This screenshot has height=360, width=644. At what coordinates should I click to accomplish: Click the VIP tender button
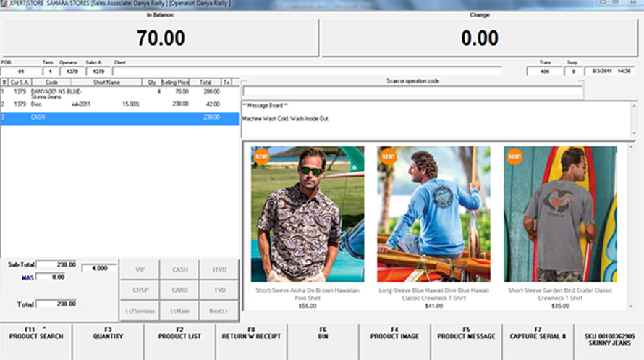(x=140, y=269)
